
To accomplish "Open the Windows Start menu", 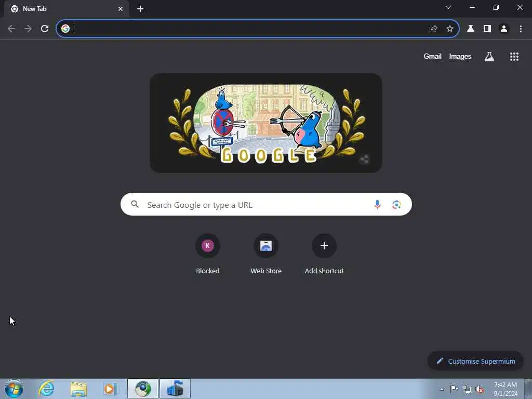I will [x=14, y=389].
